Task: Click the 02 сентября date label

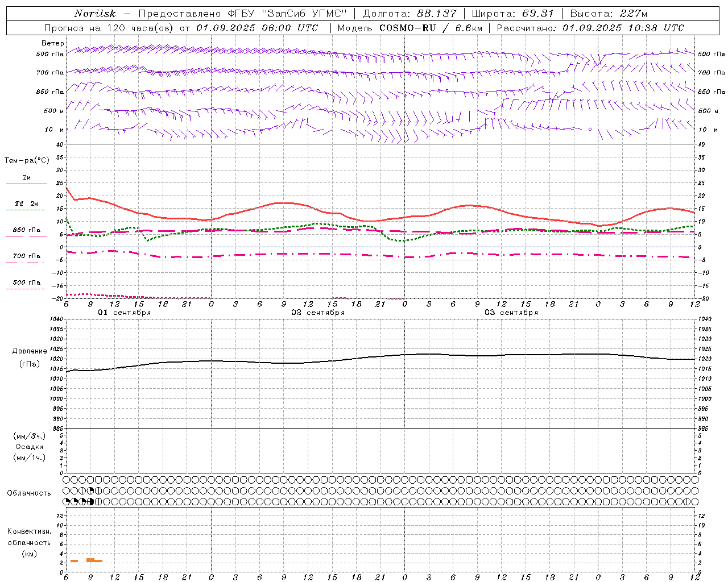Action: click(x=318, y=313)
